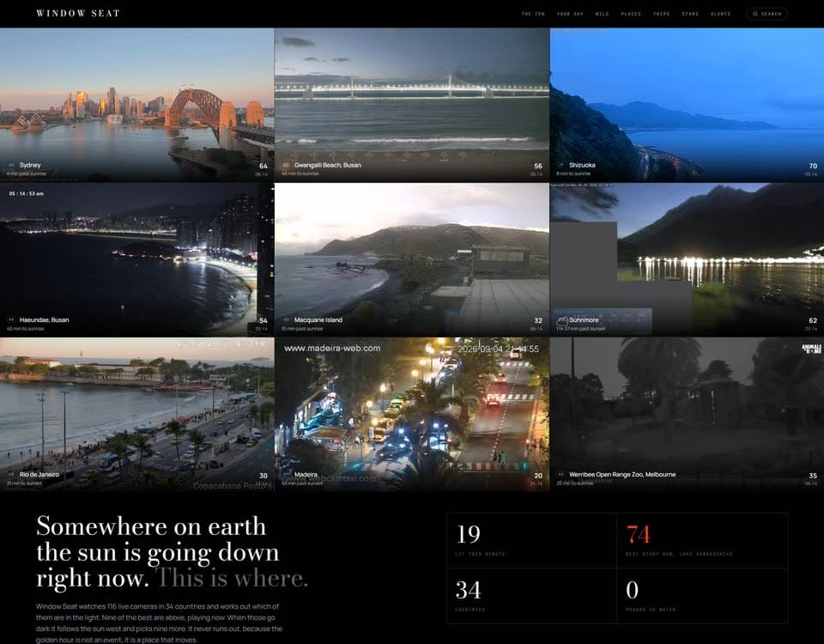Open the Werribee Open Range Zoo feed

coord(687,414)
